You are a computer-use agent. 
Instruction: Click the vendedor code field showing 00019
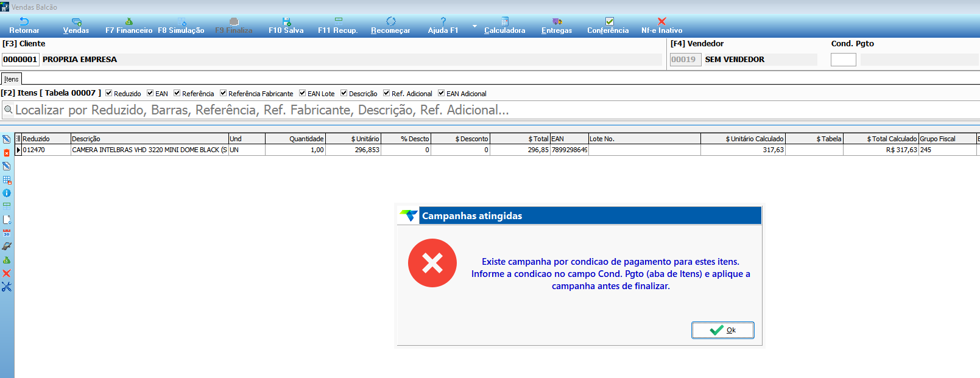click(685, 60)
